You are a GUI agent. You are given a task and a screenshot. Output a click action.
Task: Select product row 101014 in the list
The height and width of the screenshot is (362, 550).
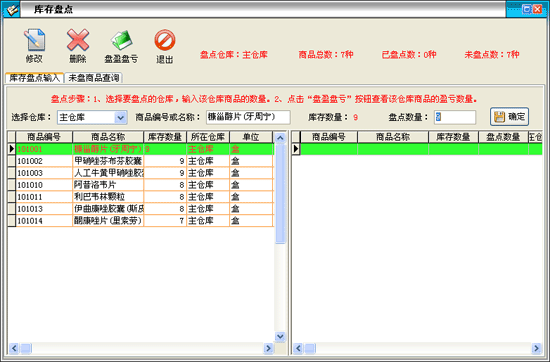click(x=140, y=221)
